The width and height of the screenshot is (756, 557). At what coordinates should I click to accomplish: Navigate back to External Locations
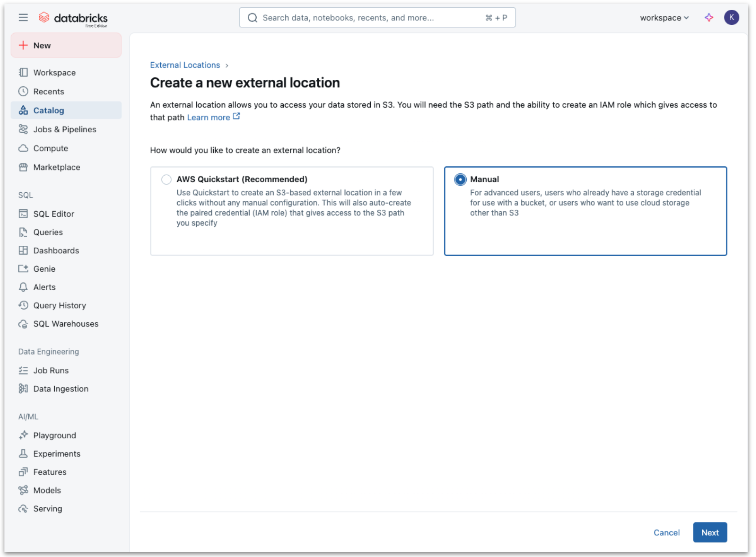(x=185, y=65)
